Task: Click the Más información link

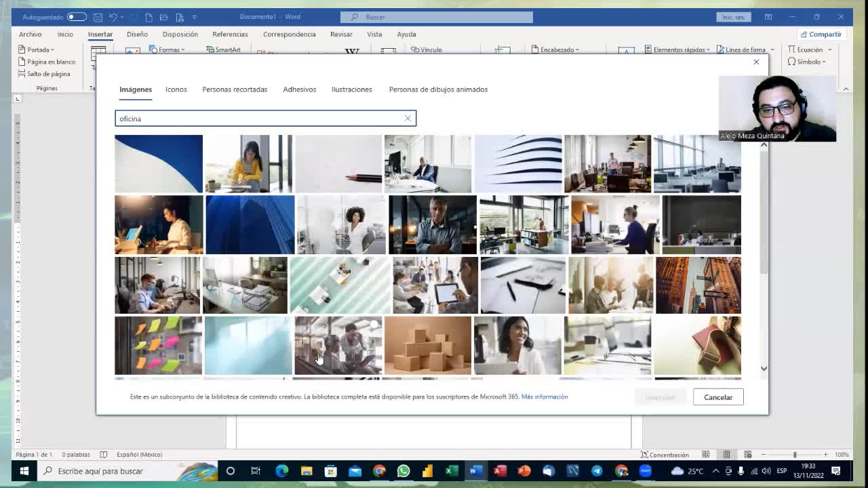Action: click(x=545, y=397)
